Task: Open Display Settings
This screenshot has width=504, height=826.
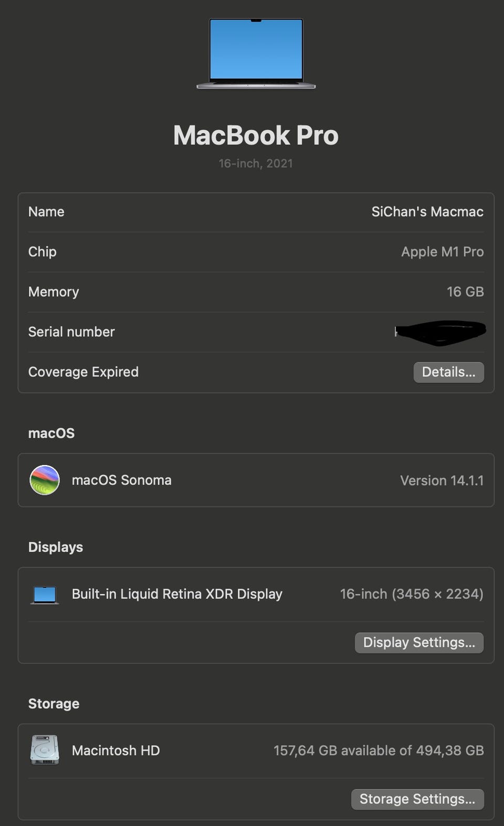Action: [x=419, y=643]
